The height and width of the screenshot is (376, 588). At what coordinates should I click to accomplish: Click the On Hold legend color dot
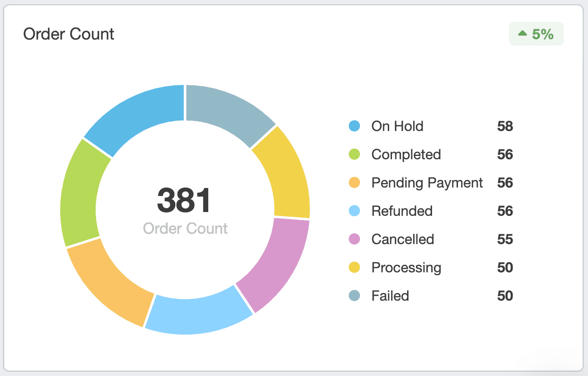click(x=354, y=126)
